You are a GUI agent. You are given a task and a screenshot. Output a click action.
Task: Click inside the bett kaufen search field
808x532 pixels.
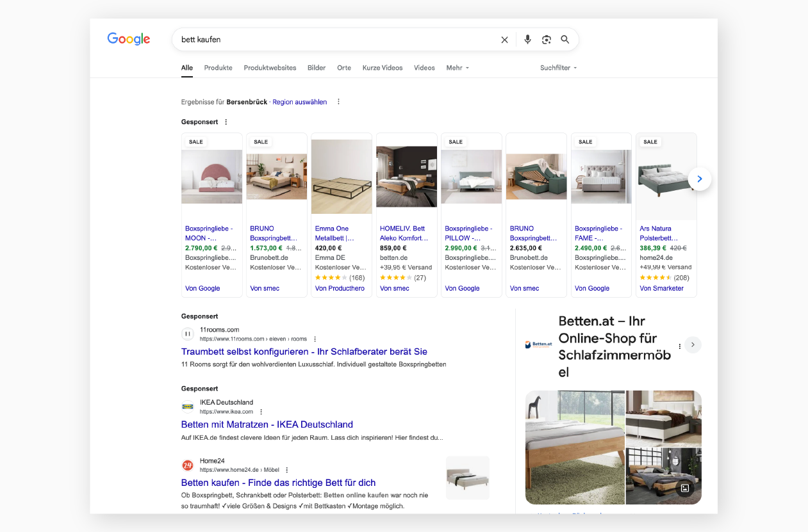[333, 40]
